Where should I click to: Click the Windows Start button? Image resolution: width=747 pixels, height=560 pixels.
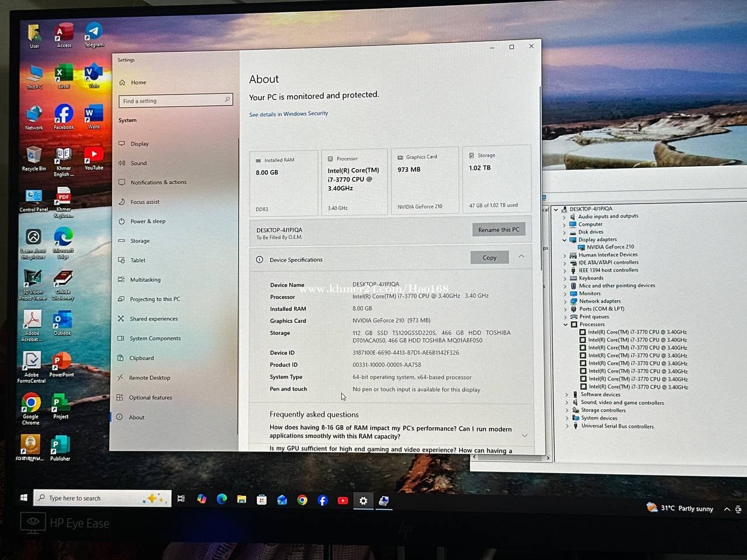coord(24,498)
